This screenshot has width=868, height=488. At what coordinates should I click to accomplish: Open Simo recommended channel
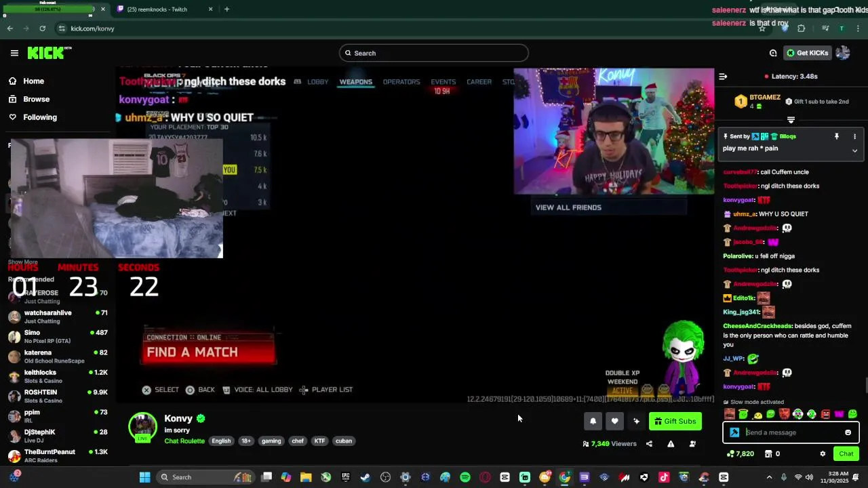point(58,337)
